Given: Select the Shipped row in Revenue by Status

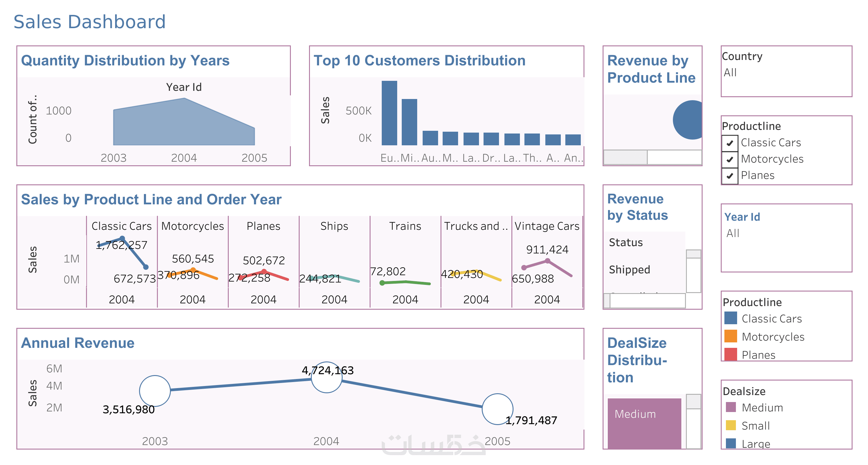Looking at the screenshot, I should 630,270.
